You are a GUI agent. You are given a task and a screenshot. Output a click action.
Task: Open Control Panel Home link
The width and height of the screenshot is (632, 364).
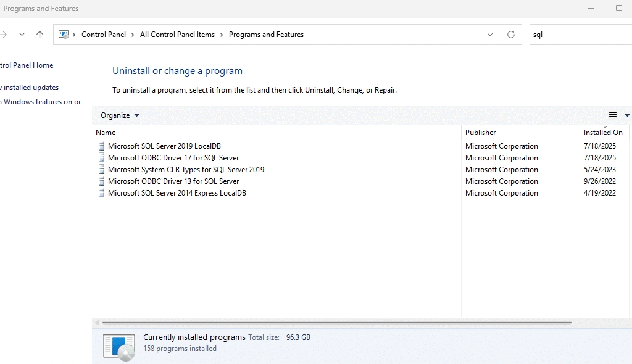point(27,65)
